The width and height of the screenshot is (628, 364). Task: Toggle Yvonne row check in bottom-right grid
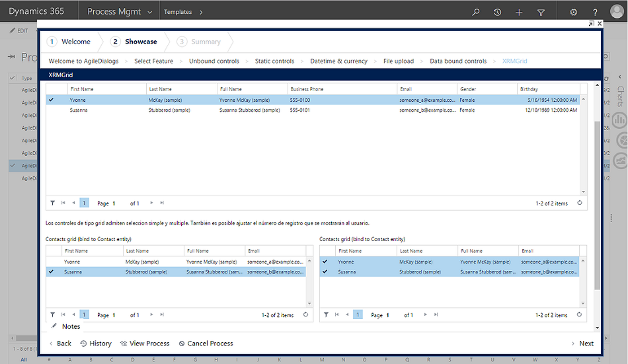coord(325,262)
